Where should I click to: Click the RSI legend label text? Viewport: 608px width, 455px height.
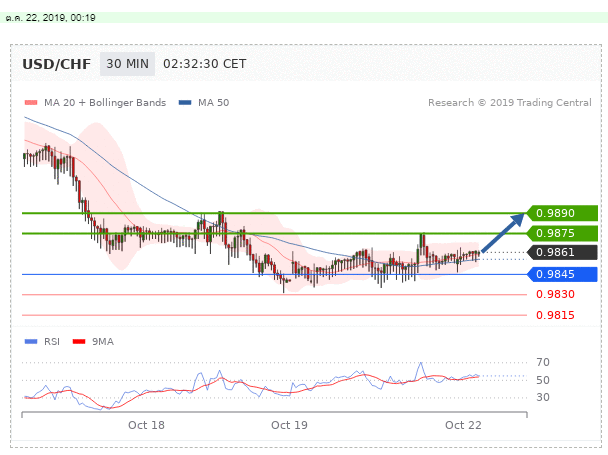coord(52,342)
